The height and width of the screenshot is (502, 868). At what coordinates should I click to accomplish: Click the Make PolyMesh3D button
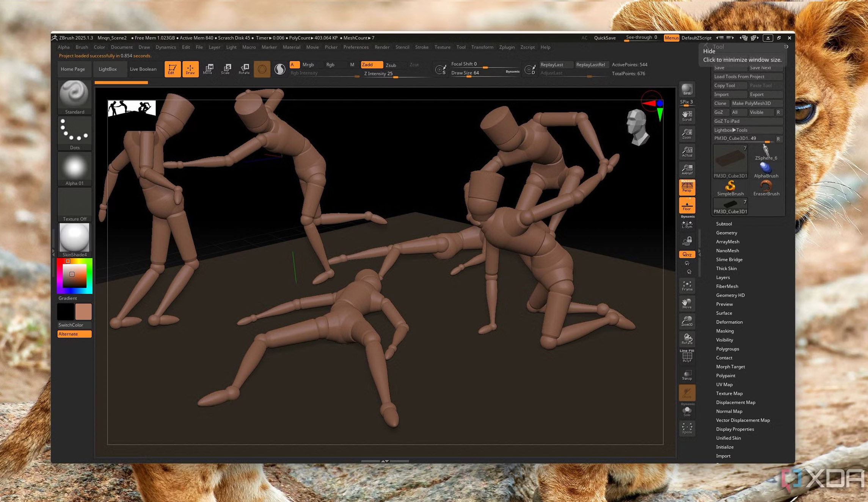click(x=757, y=104)
